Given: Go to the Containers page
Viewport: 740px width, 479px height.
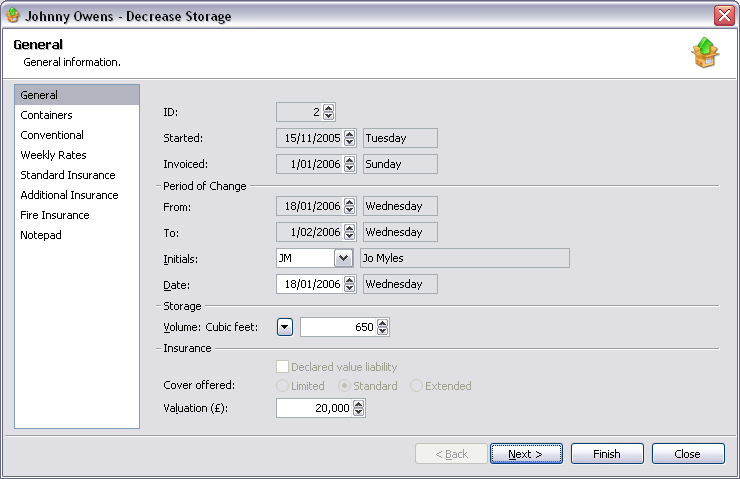Looking at the screenshot, I should click(x=46, y=115).
